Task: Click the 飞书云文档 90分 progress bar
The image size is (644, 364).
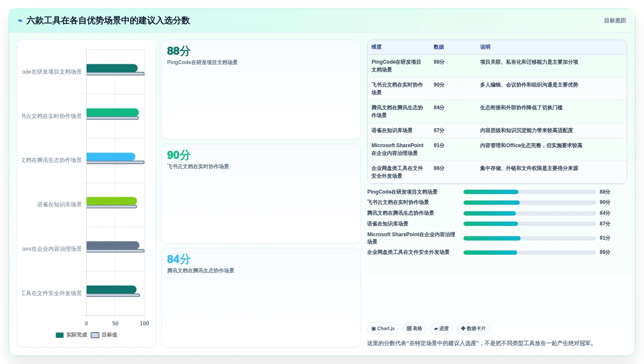Action: click(530, 202)
